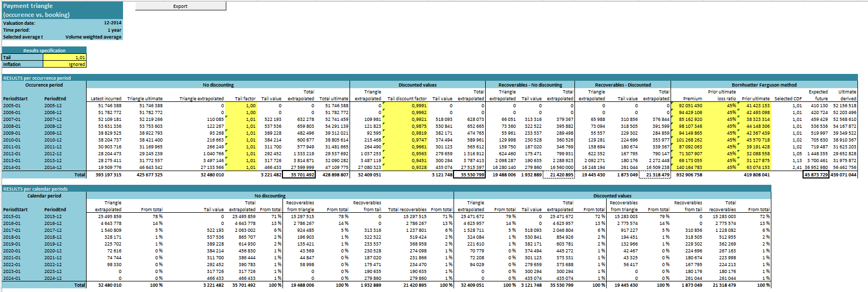Select boxed Total extrapolated 35 701 492 cell
This screenshot has height=292, width=868.
pos(299,175)
